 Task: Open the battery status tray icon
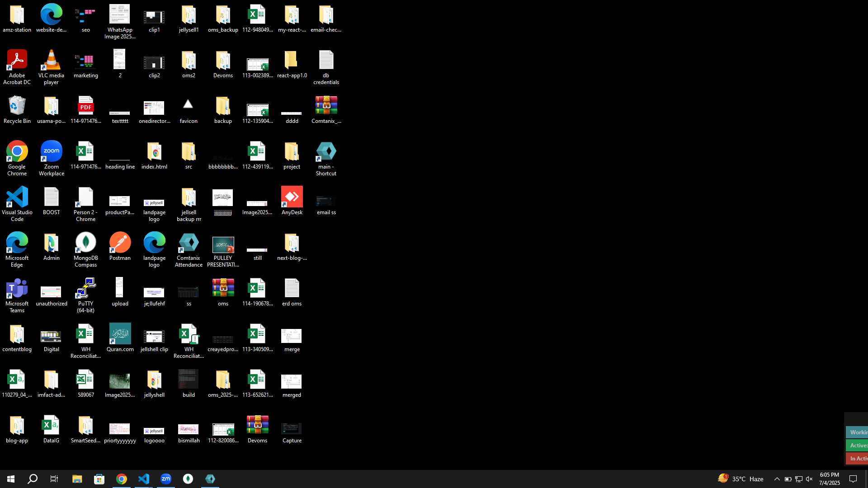(x=788, y=479)
